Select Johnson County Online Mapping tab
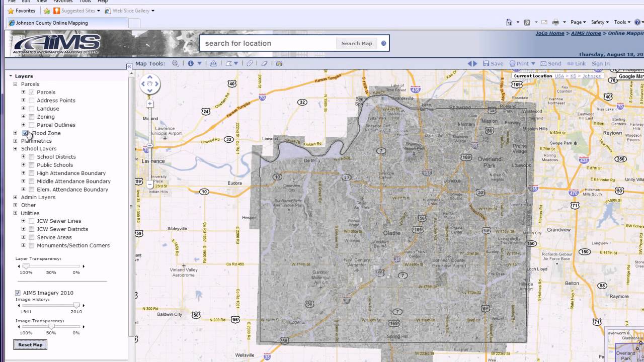The image size is (644, 362). point(67,23)
